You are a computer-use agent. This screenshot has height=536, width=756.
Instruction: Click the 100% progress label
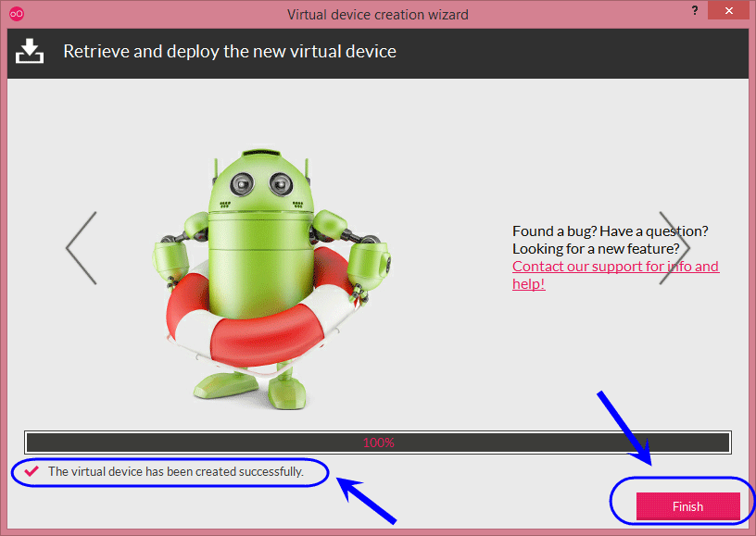coord(379,443)
